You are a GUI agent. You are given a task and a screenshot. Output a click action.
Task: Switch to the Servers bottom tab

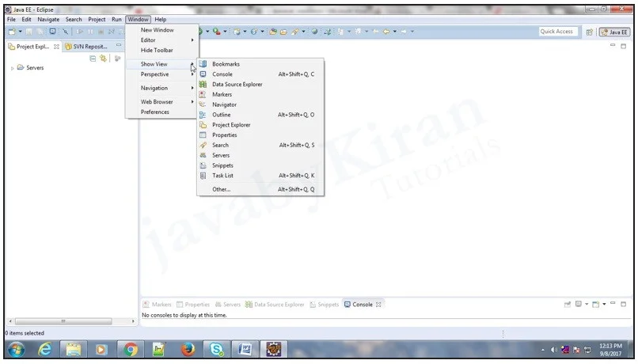(228, 305)
